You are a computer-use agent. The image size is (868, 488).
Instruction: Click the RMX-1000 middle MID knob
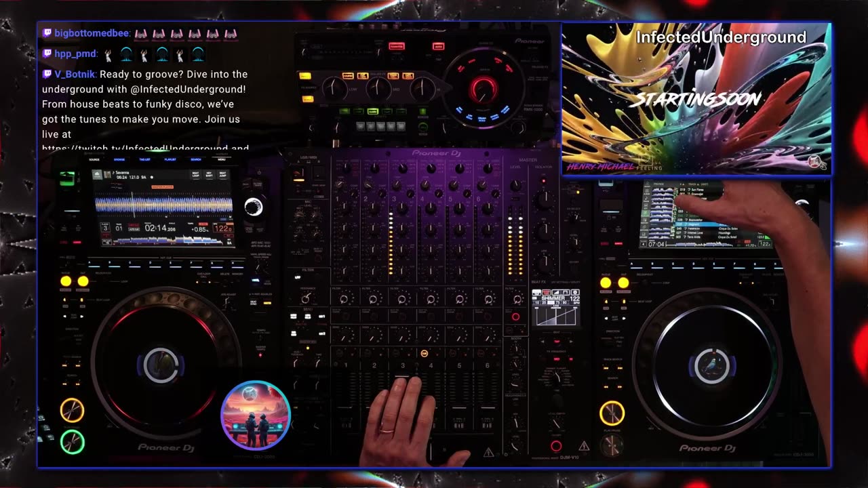378,88
